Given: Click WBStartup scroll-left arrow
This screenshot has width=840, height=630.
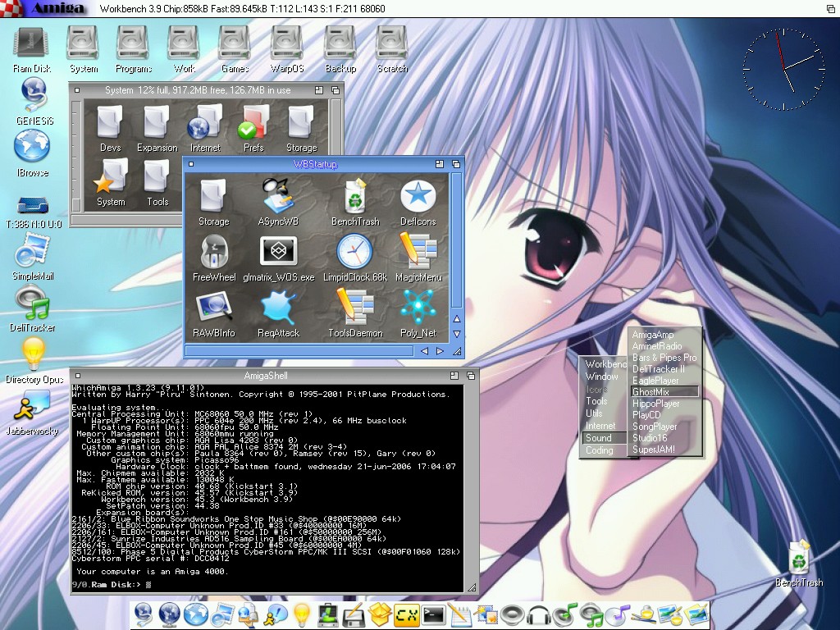Looking at the screenshot, I should [424, 351].
